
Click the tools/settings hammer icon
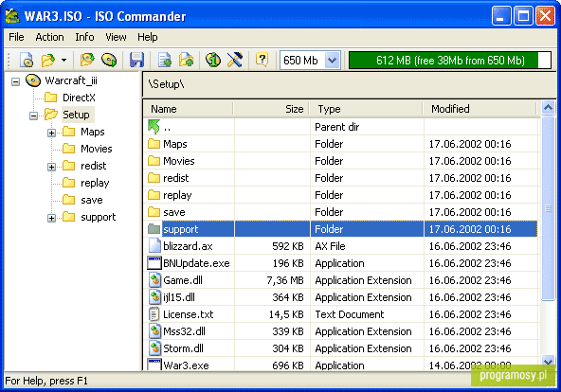coord(235,60)
